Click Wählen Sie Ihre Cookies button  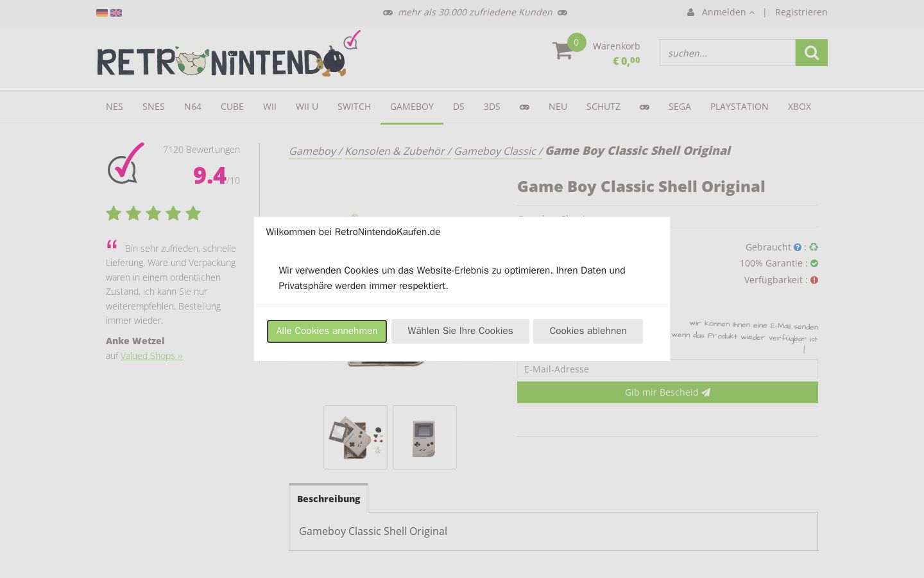click(x=460, y=331)
